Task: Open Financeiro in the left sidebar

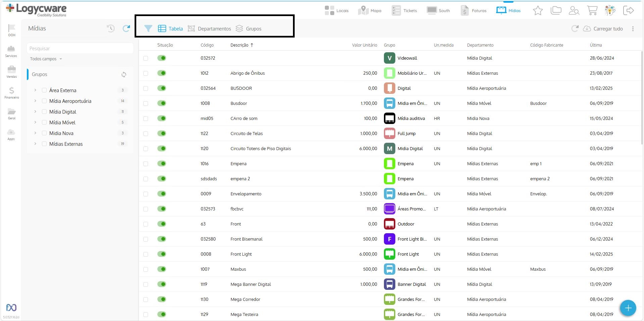Action: (11, 93)
